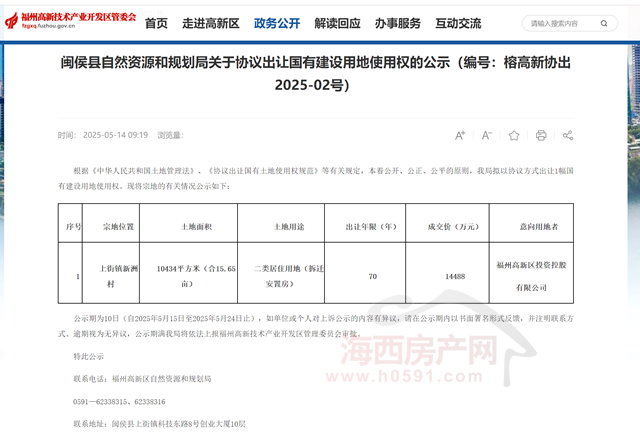This screenshot has height=434, width=640.
Task: Open the 互动交流 menu item
Action: 458,24
